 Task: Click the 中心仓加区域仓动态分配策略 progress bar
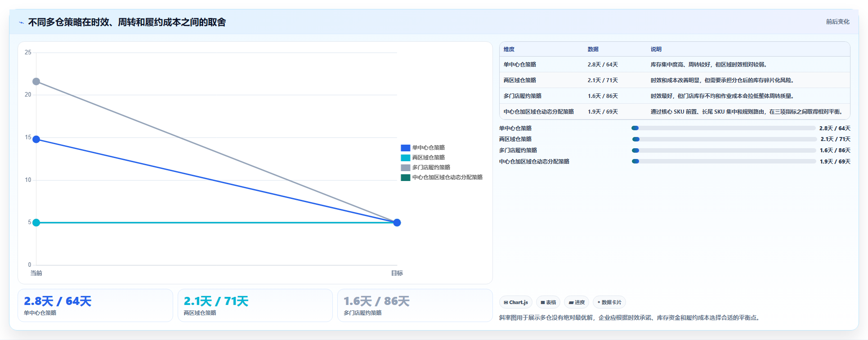[x=724, y=161]
